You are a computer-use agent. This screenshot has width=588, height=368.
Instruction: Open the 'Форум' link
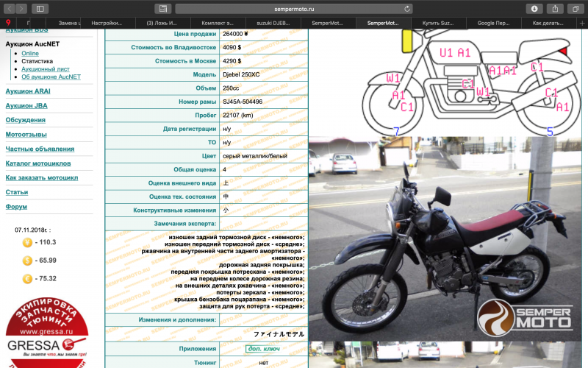click(x=16, y=207)
